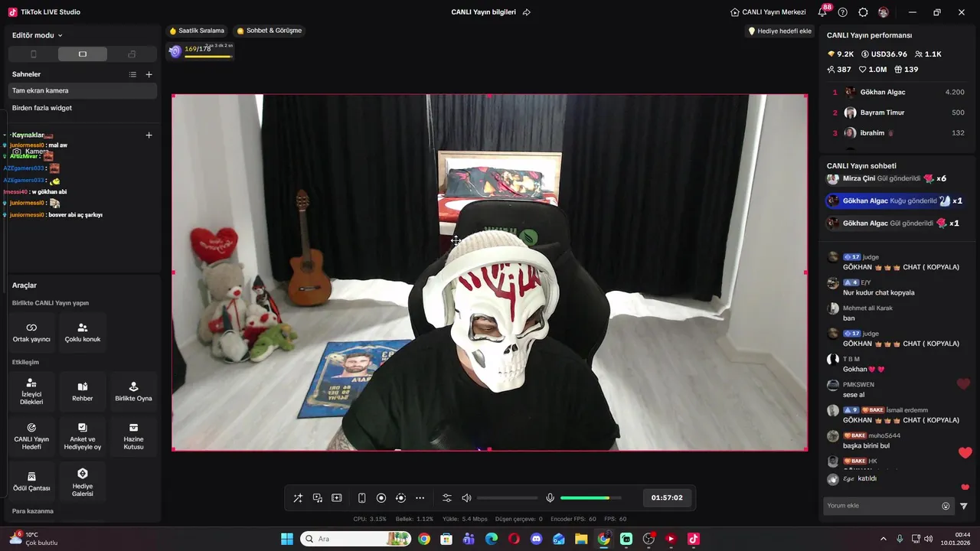Switch to landscape layout mode

(83, 54)
